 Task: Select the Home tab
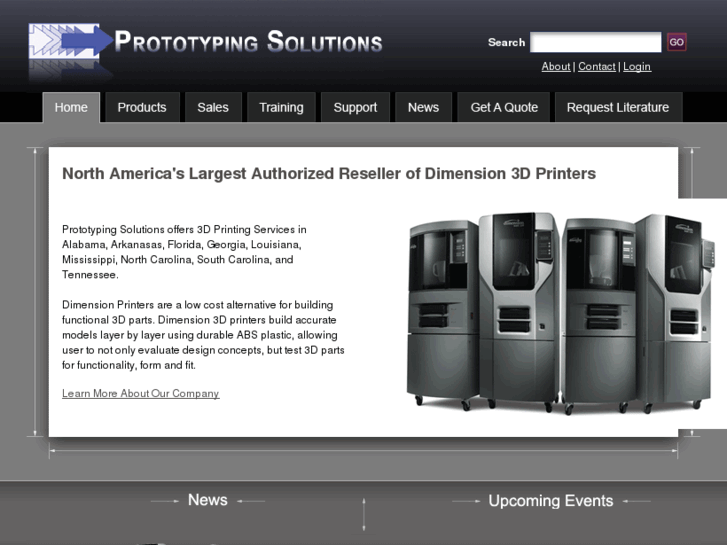click(x=71, y=107)
